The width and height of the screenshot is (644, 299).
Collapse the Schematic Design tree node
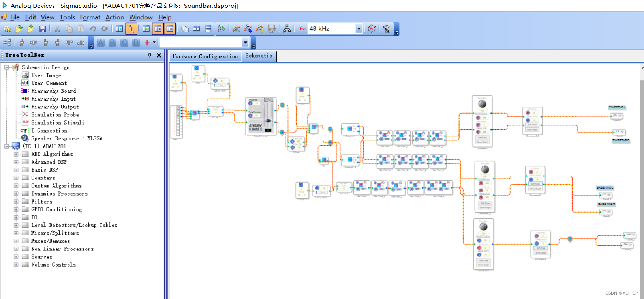click(x=7, y=67)
